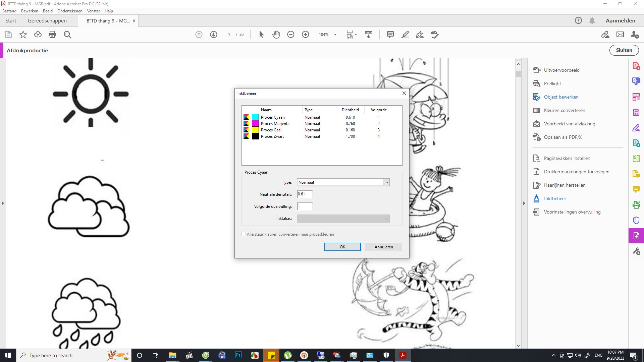This screenshot has width=644, height=362.
Task: Open the comment tool icon
Action: pos(390,35)
